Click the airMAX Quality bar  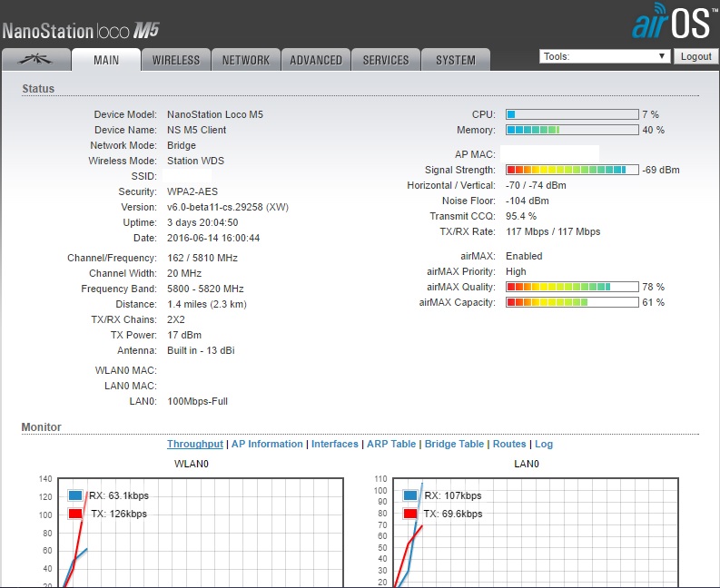coord(572,287)
